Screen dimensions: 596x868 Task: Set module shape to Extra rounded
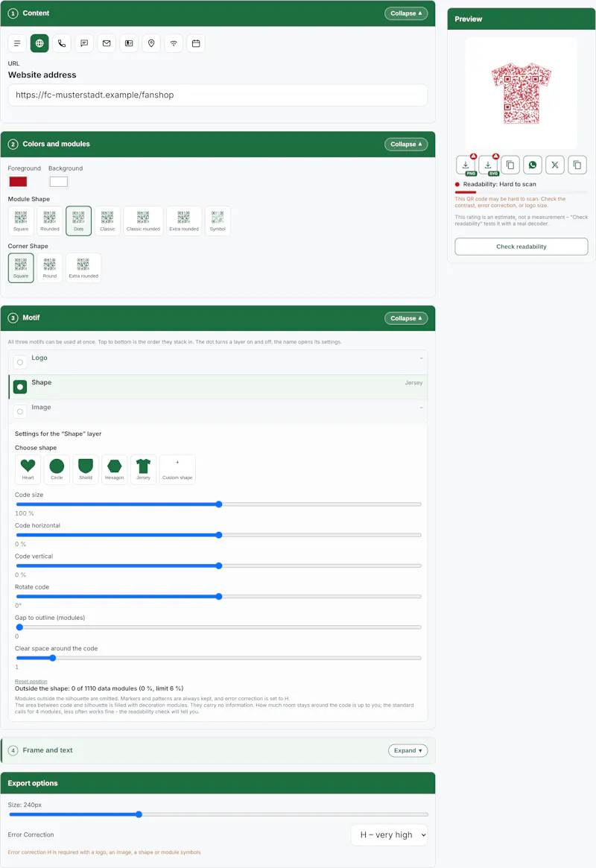tap(184, 221)
